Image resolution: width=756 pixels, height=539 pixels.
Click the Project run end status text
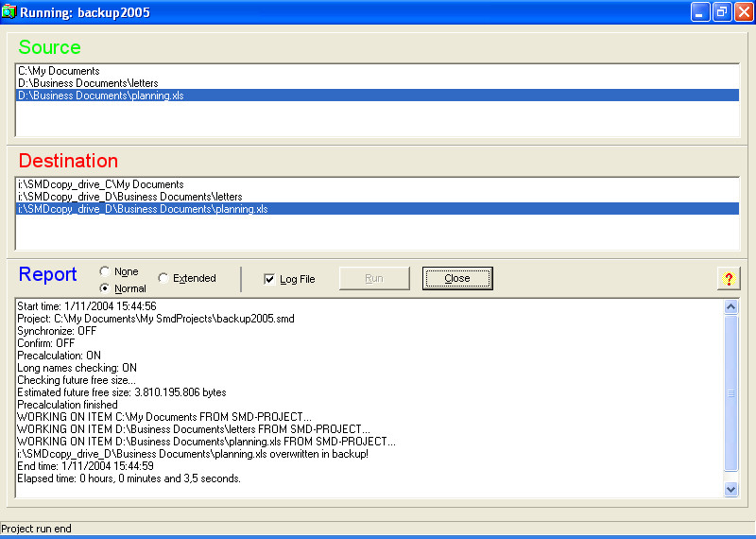click(x=36, y=529)
